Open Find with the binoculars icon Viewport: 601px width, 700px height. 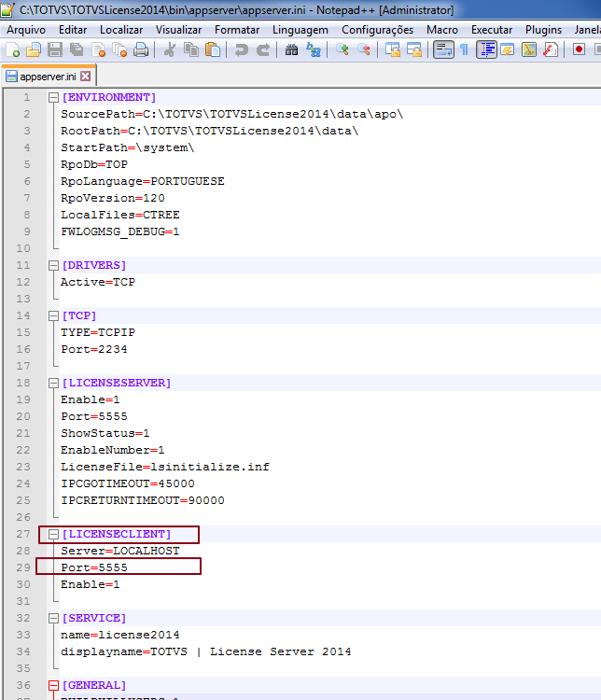[292, 49]
